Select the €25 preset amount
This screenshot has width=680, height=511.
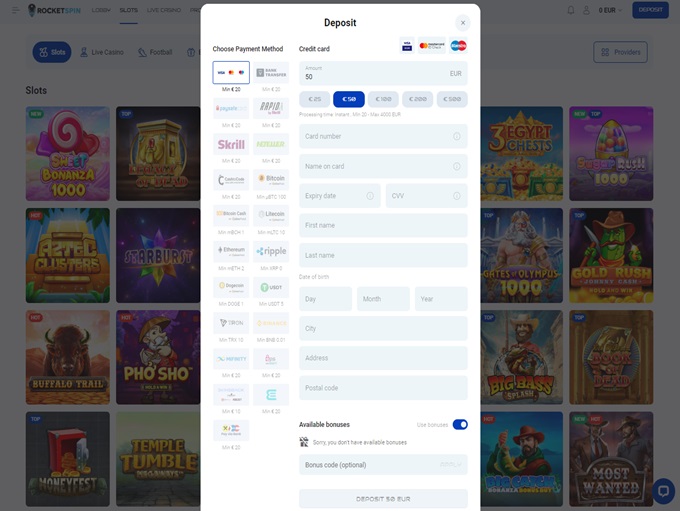[x=315, y=99]
